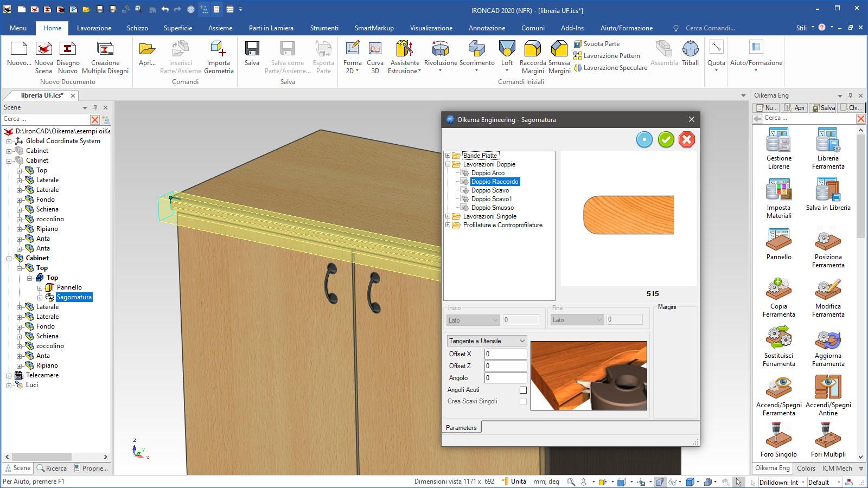Expand the Telecamere tree node
The image size is (868, 488).
point(9,375)
